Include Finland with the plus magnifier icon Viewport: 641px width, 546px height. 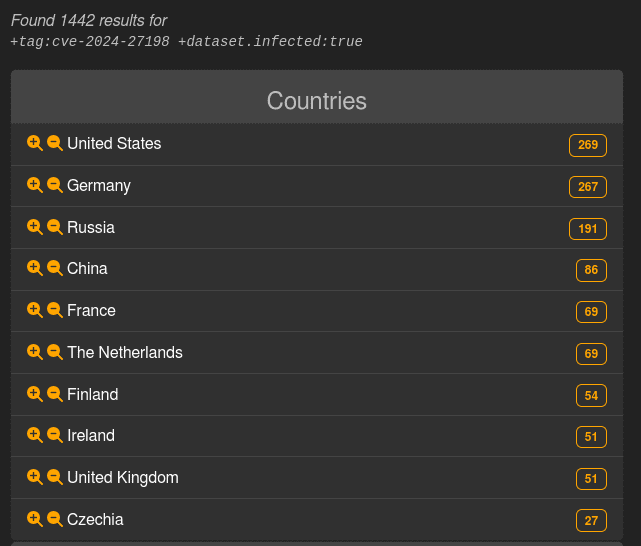tap(34, 394)
